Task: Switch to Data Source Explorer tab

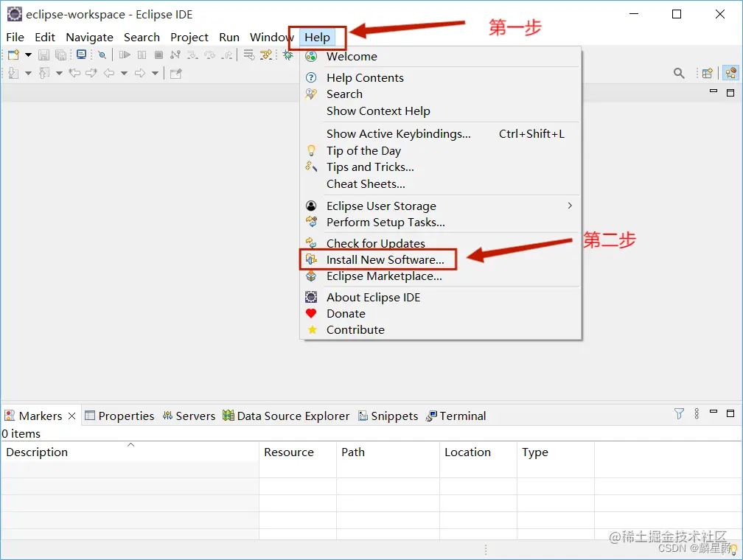Action: 286,416
